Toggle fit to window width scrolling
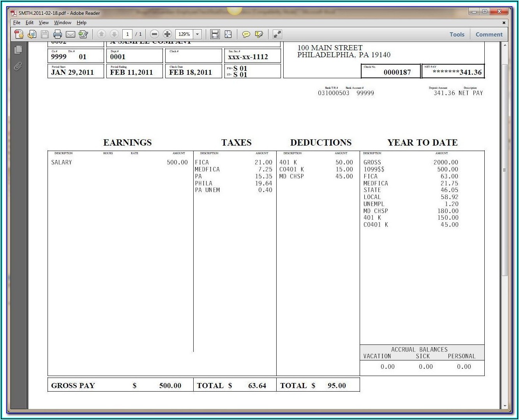This screenshot has height=420, width=519. [x=215, y=34]
